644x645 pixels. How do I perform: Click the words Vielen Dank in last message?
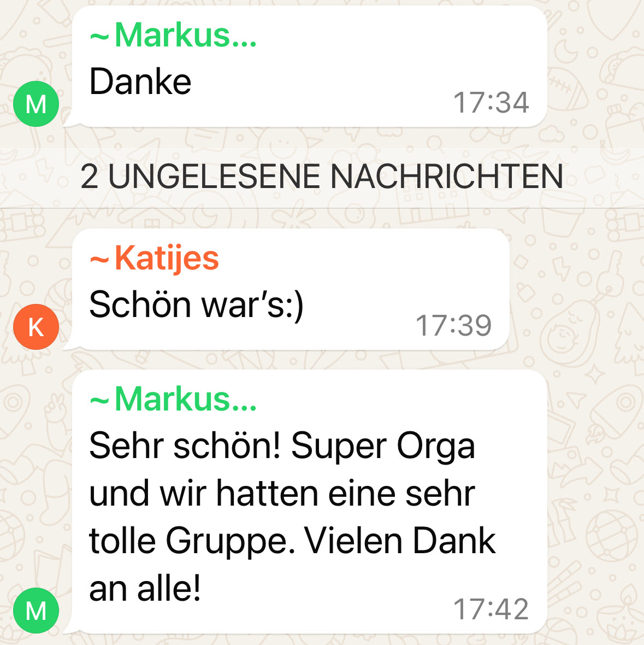(x=400, y=541)
